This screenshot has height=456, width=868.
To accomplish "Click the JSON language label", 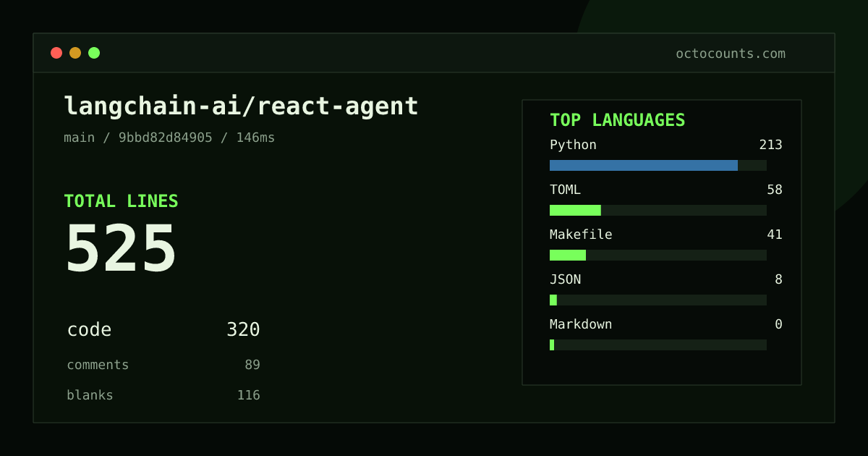I will coord(565,279).
